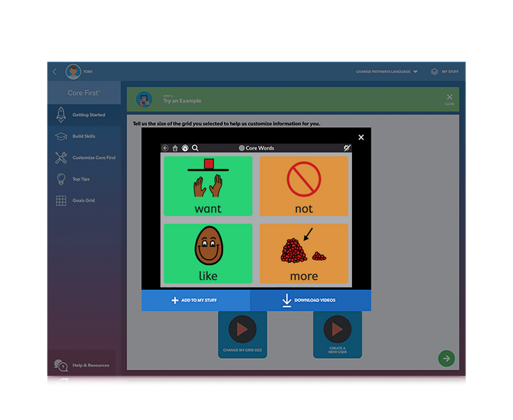Open the My Stuff cube icon

click(434, 72)
